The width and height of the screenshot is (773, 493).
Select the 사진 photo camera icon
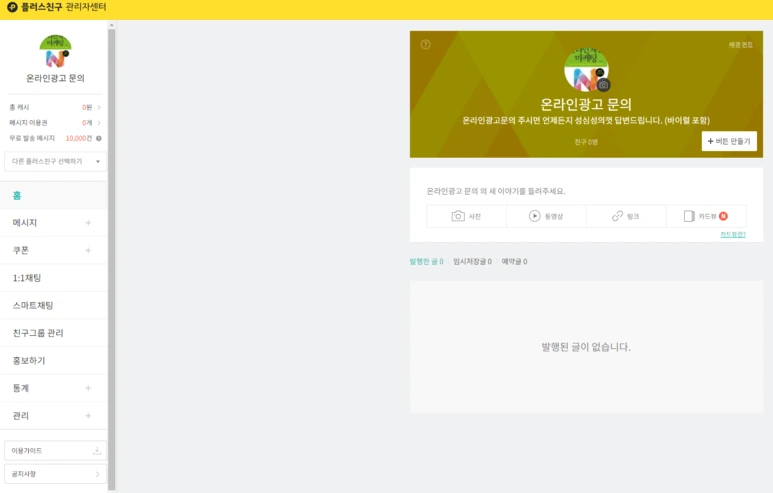click(458, 216)
